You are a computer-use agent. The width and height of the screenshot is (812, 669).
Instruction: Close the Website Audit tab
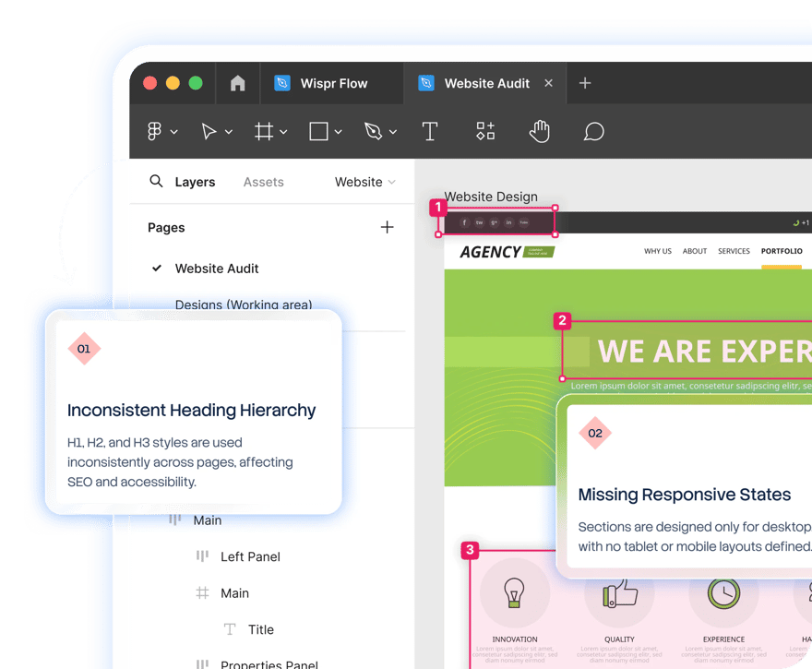tap(549, 83)
